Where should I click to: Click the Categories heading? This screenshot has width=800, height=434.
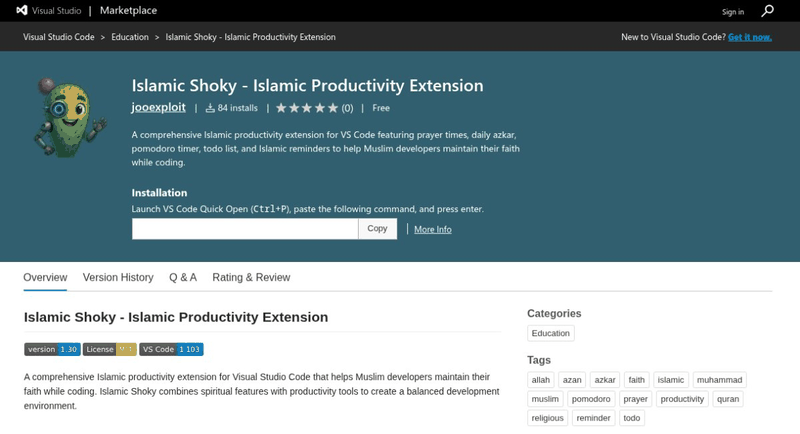click(x=554, y=314)
